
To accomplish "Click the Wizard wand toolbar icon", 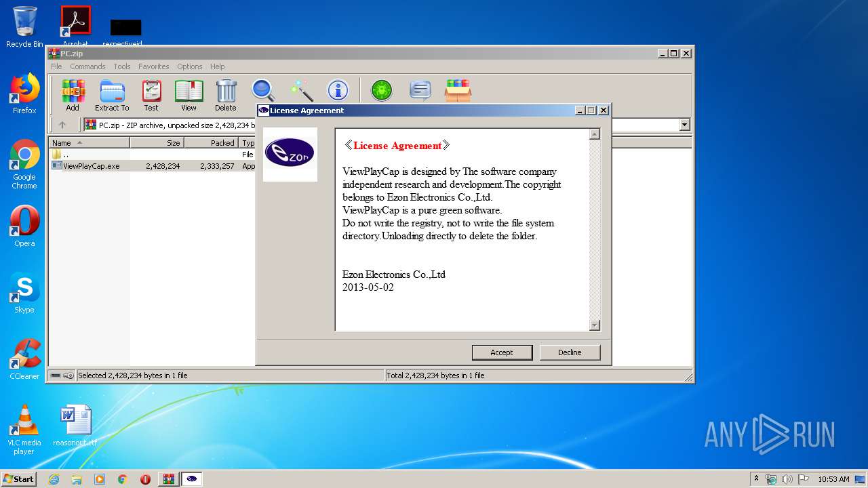I will pyautogui.click(x=301, y=90).
